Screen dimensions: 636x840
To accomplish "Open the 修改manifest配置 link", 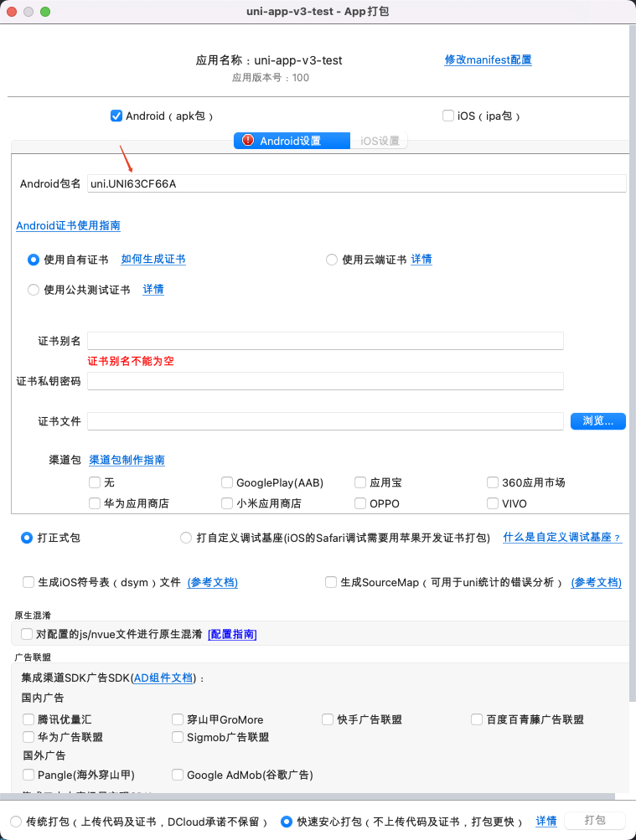I will [489, 60].
